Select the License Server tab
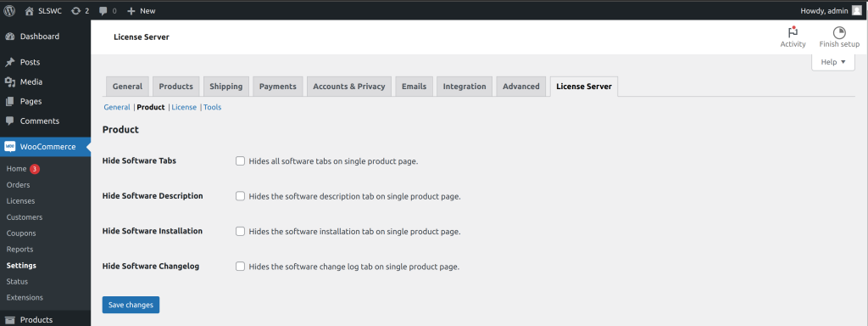Image resolution: width=868 pixels, height=326 pixels. [584, 87]
